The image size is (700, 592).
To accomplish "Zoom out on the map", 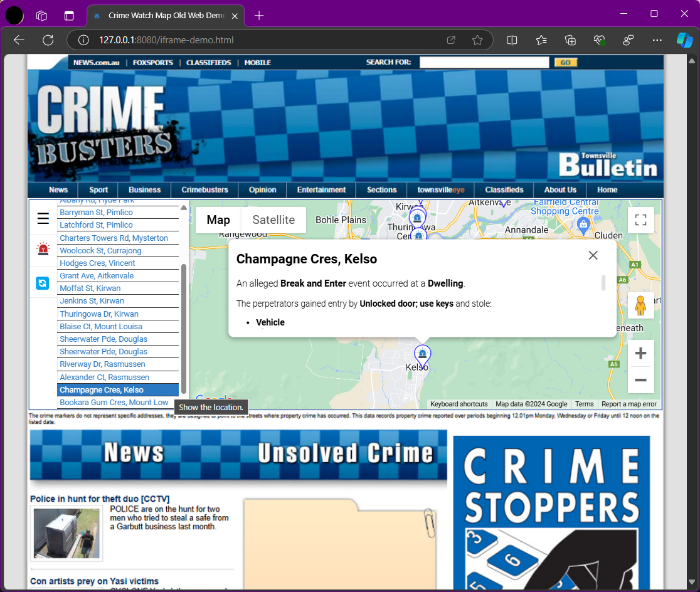I will tap(640, 380).
